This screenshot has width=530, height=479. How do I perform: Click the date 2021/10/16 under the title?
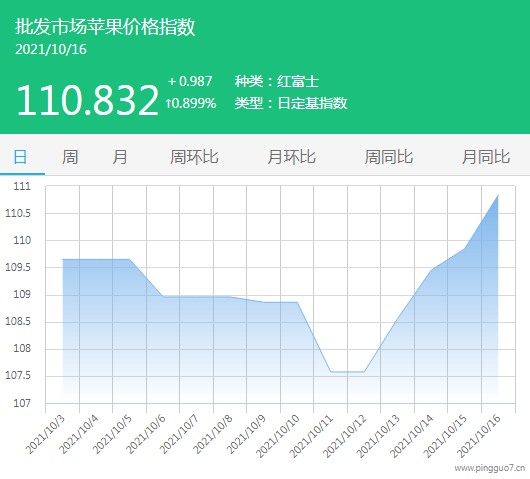point(51,49)
